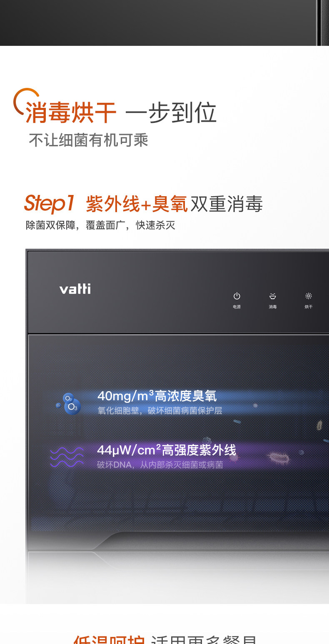
Task: Click the 44μW/cm²高强度紫外线 text
Action: click(167, 450)
